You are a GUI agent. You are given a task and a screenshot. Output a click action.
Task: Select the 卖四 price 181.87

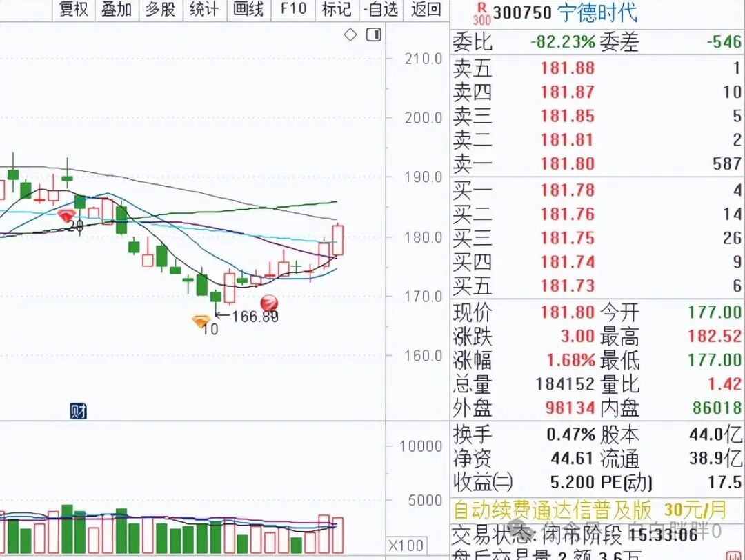568,92
